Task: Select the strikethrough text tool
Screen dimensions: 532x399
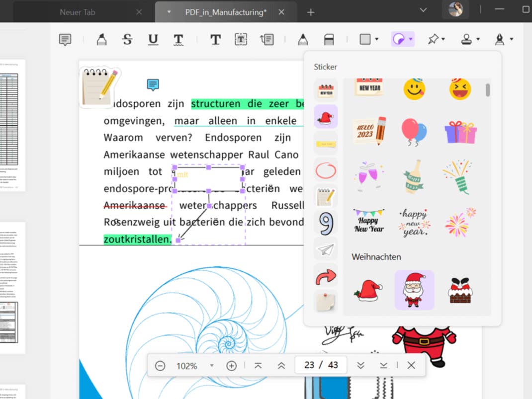Action: click(127, 39)
